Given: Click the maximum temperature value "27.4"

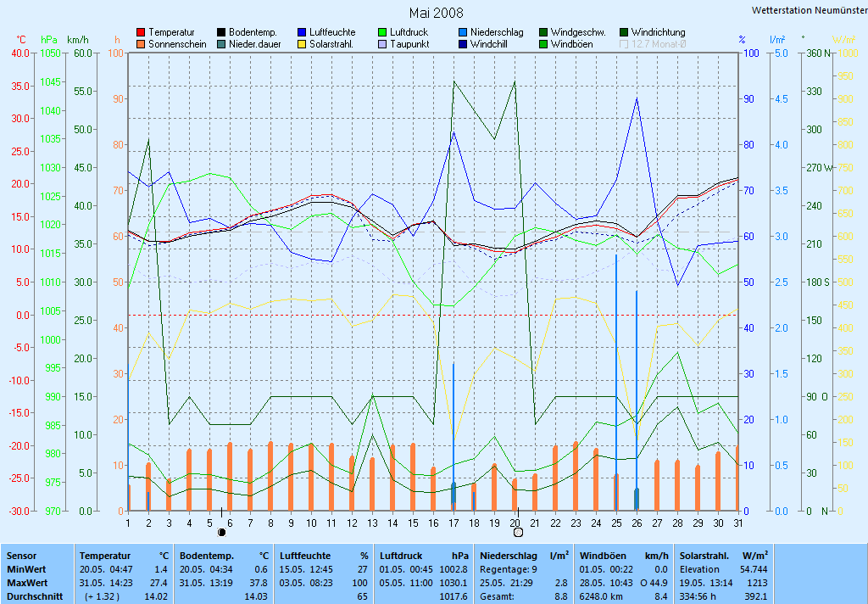Looking at the screenshot, I should [159, 583].
